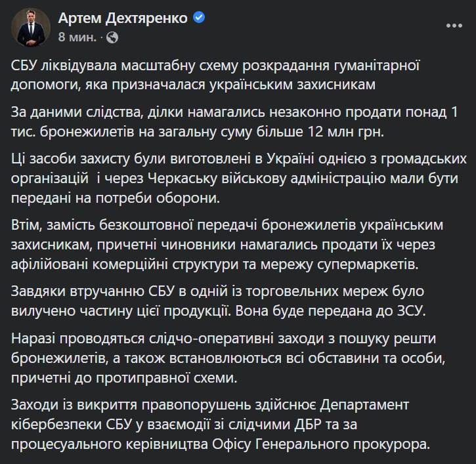Click the blue verified badge
This screenshot has height=464, width=476.
pyautogui.click(x=200, y=18)
